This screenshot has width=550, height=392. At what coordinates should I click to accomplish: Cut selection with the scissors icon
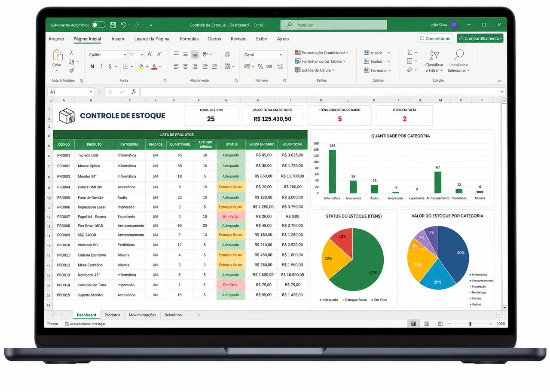point(71,53)
